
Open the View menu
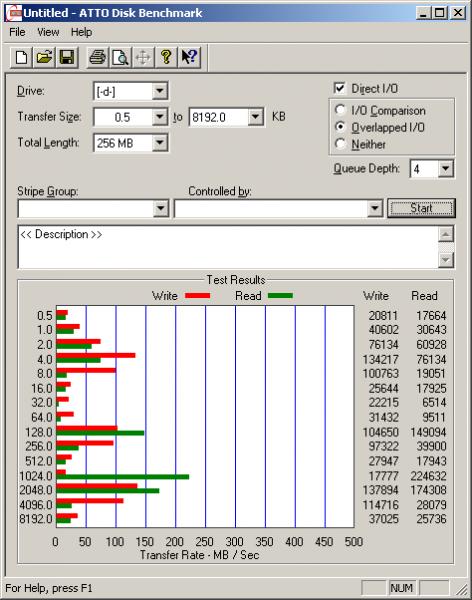pyautogui.click(x=48, y=32)
